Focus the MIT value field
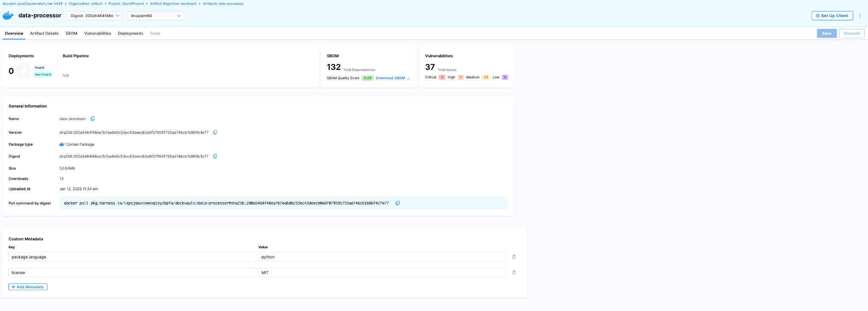The height and width of the screenshot is (311, 868). click(382, 272)
